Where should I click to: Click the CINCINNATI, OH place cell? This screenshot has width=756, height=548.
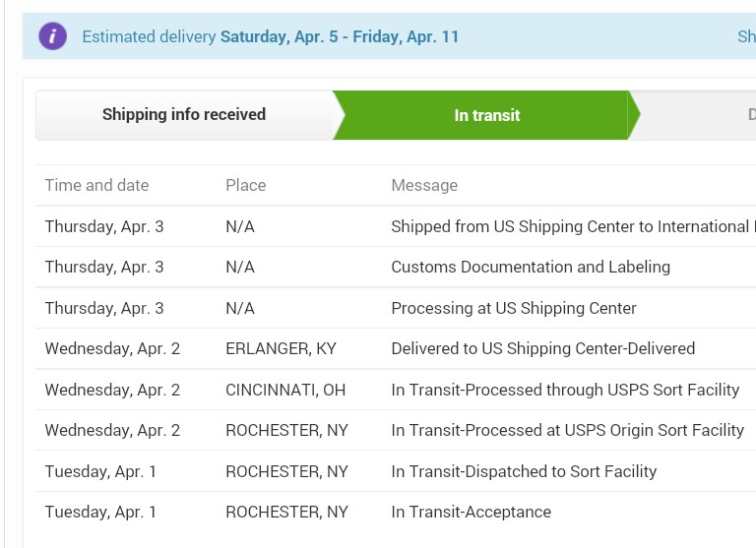285,390
